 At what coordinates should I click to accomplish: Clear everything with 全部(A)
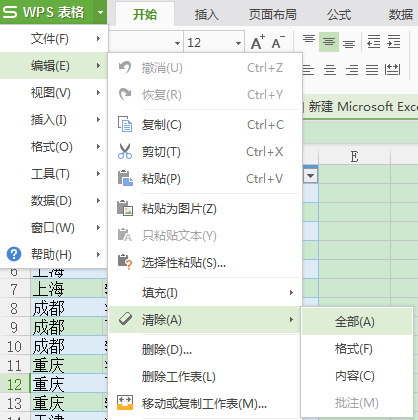357,322
